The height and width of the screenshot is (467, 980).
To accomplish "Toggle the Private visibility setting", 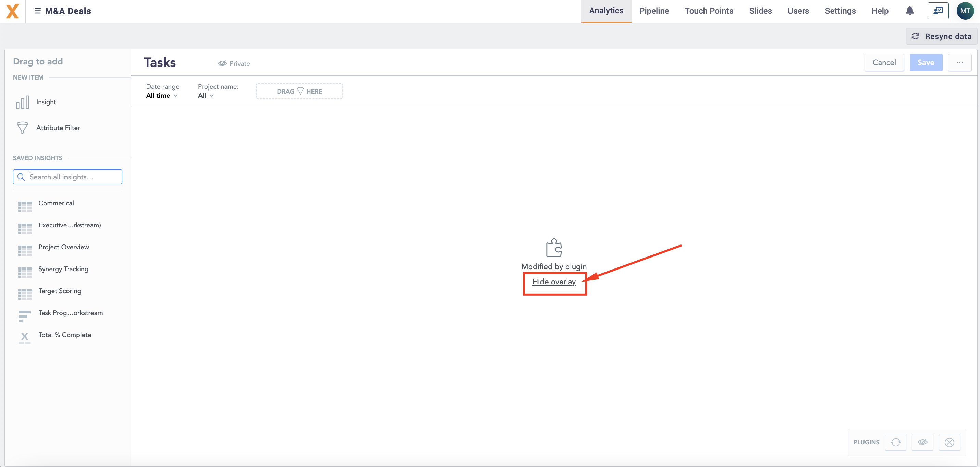I will tap(234, 63).
